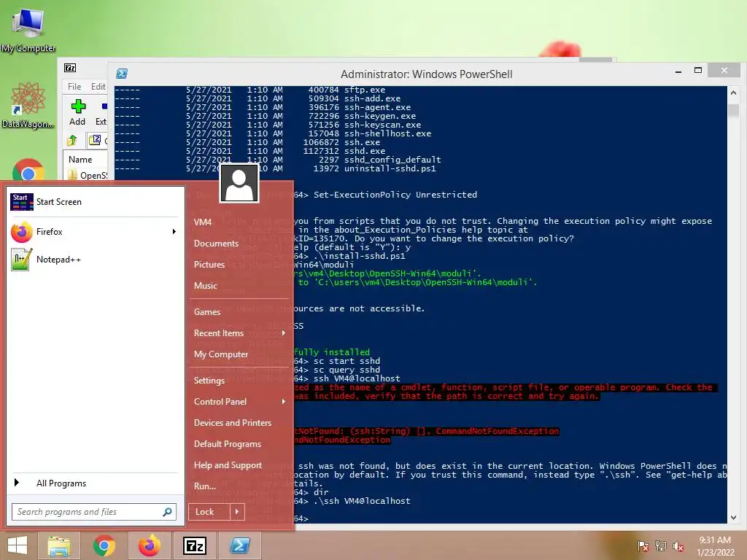
Task: Maximize the PowerShell window
Action: (x=698, y=71)
